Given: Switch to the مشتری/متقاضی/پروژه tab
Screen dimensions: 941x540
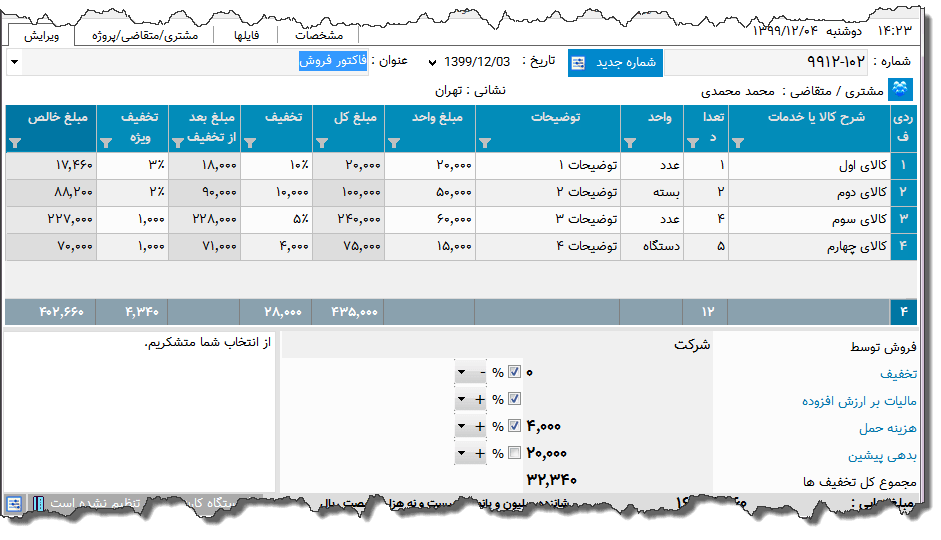Looking at the screenshot, I should [x=145, y=35].
